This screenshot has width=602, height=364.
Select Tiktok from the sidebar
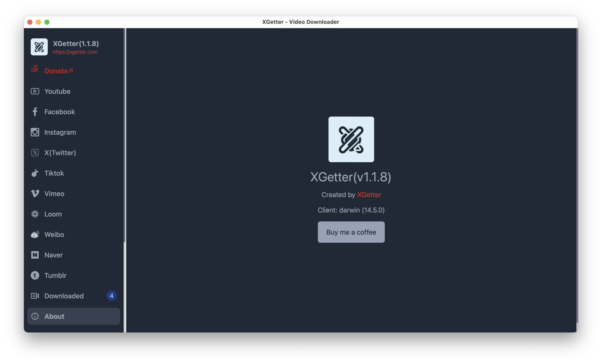tap(74, 173)
